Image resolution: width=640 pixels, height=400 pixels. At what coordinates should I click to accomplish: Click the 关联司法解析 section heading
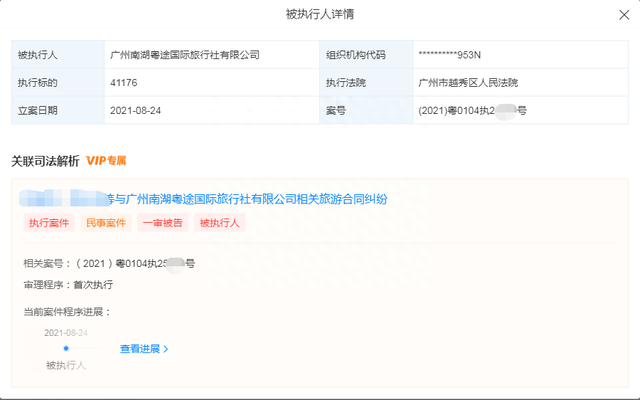(x=45, y=161)
